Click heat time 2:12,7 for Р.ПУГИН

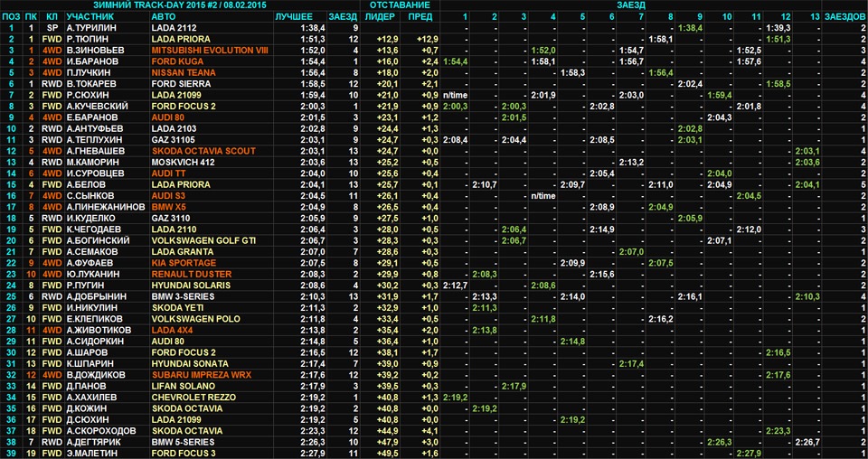455,286
